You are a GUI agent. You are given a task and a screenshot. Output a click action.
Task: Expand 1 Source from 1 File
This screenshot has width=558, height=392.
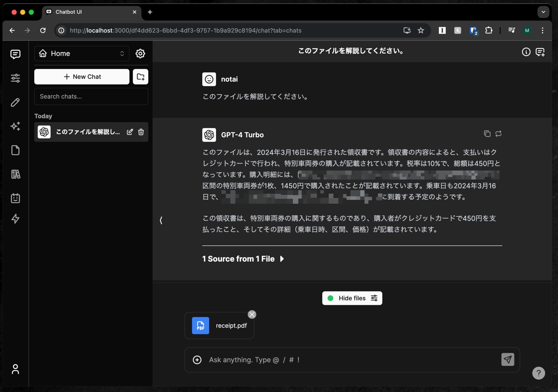(x=243, y=259)
